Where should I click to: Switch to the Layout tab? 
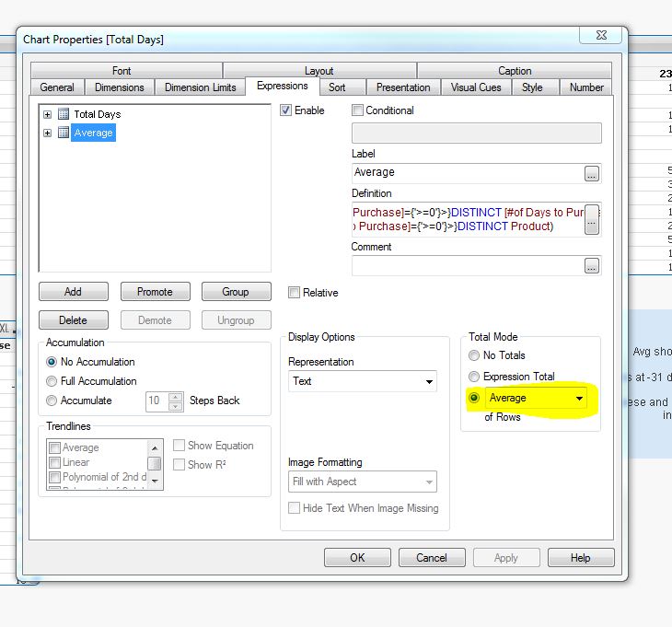click(319, 71)
